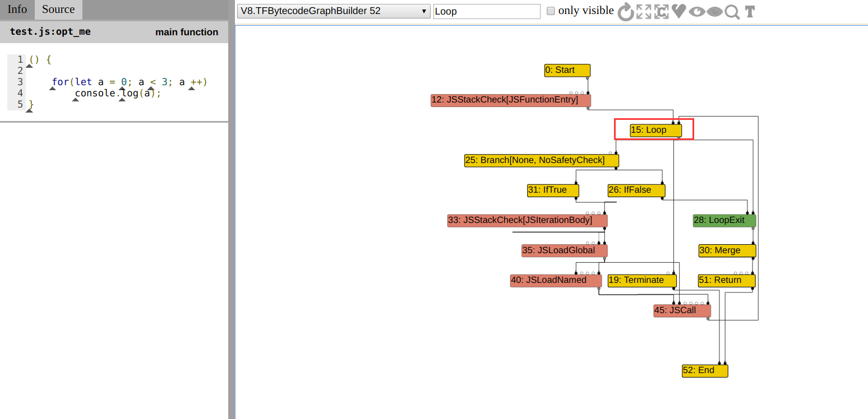Select the 0: Start graph node
This screenshot has height=419, width=868.
(x=567, y=70)
